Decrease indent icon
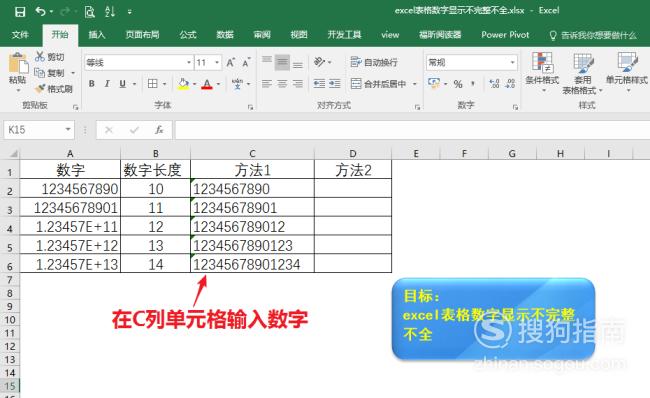650x398 pixels. point(319,84)
